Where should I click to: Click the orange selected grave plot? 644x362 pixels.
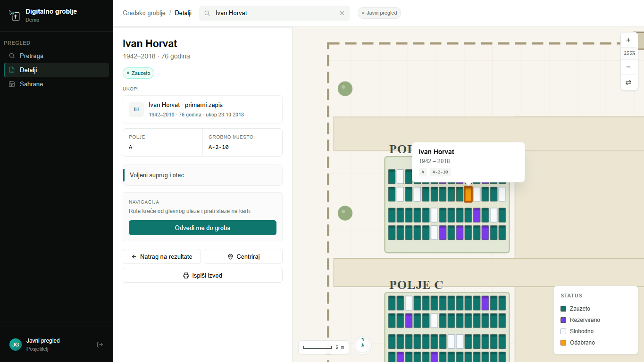click(468, 194)
